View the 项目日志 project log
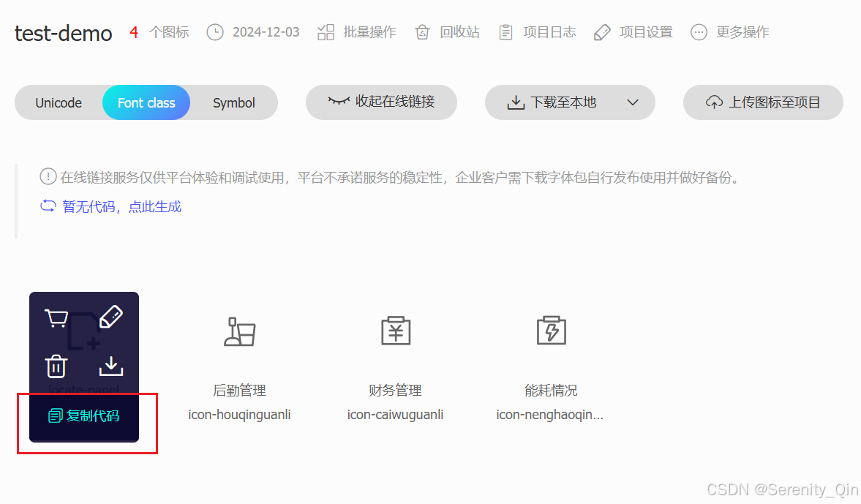The height and width of the screenshot is (504, 861). point(537,31)
